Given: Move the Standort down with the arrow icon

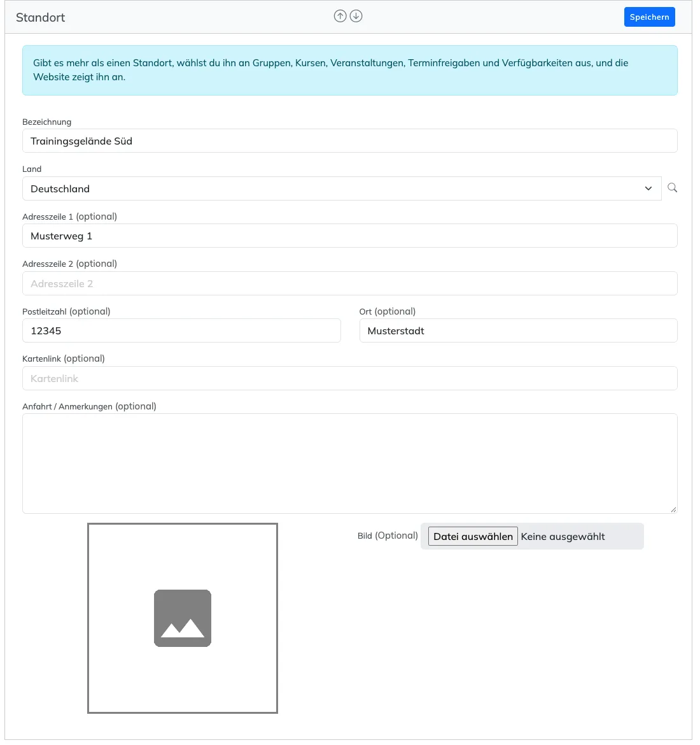Looking at the screenshot, I should click(356, 16).
